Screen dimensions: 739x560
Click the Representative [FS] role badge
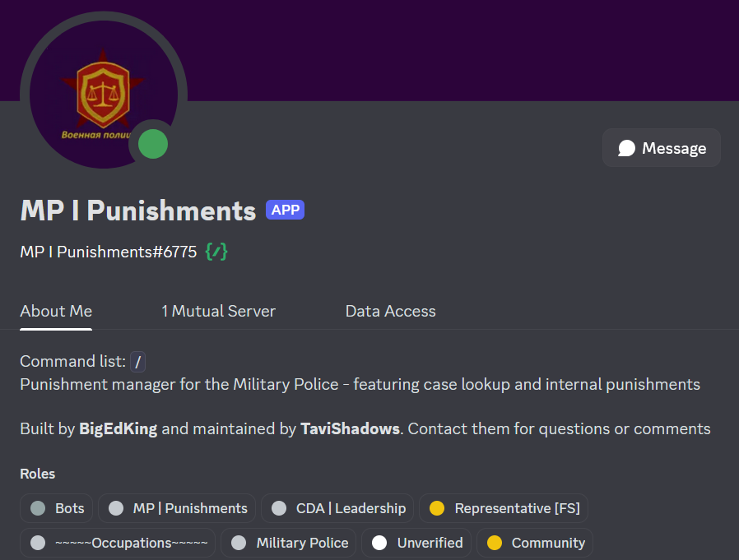click(504, 508)
